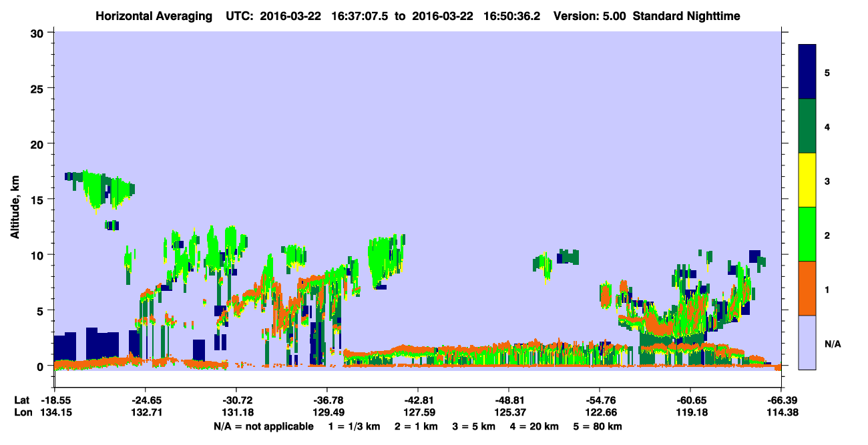Click the dark green level 4 colorbar segment
This screenshot has width=868, height=445.
tap(807, 126)
